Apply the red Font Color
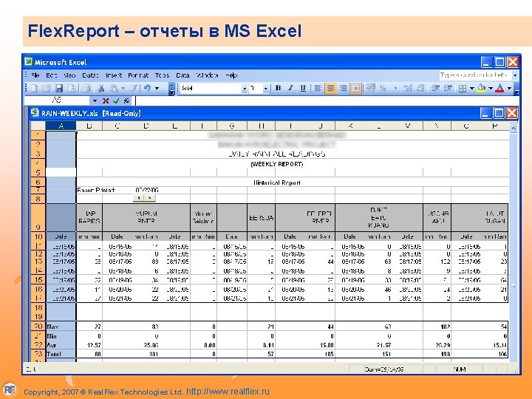This screenshot has width=532, height=399. click(499, 89)
